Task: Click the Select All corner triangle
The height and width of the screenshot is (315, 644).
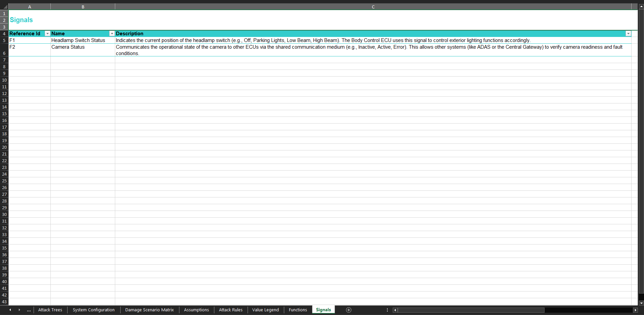Action: coord(5,7)
